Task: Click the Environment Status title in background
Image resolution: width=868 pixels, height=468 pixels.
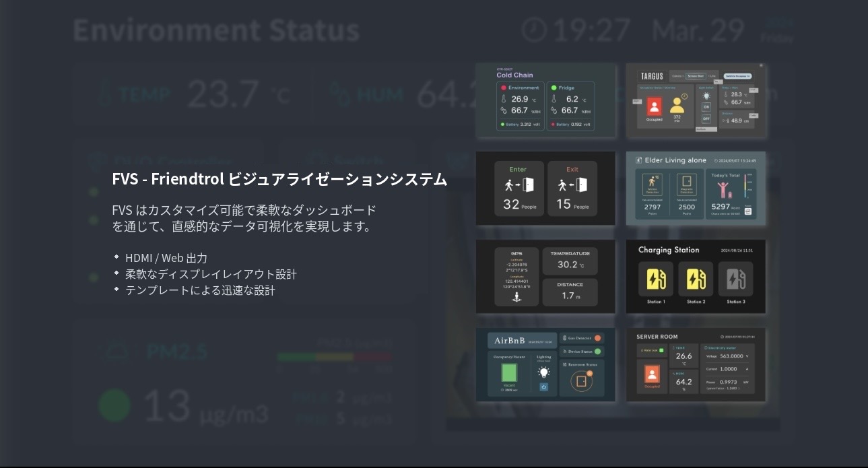Action: pos(216,30)
